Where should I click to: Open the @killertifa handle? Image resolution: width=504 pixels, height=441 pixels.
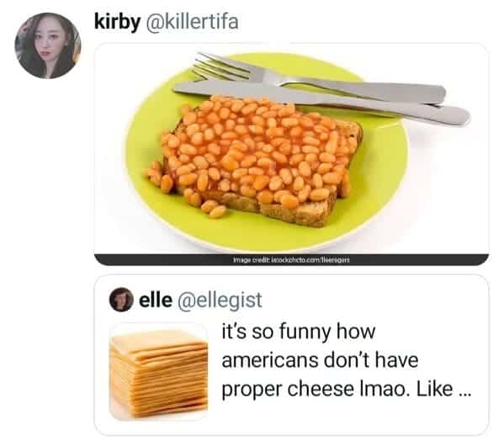point(192,21)
